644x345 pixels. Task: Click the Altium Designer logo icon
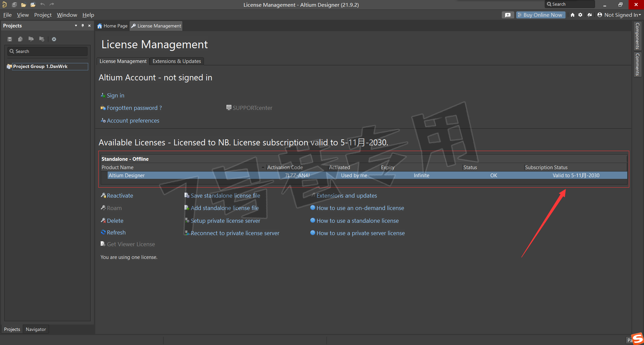[4, 5]
